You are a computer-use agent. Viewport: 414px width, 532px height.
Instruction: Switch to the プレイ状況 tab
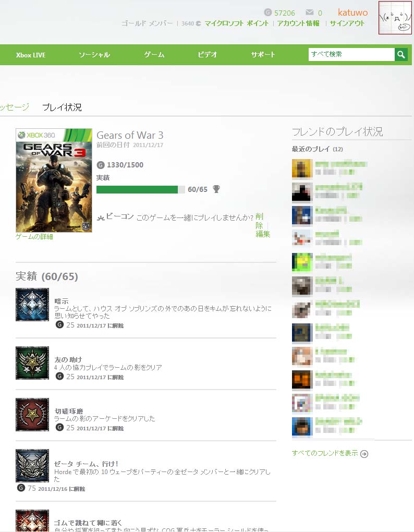tap(62, 107)
